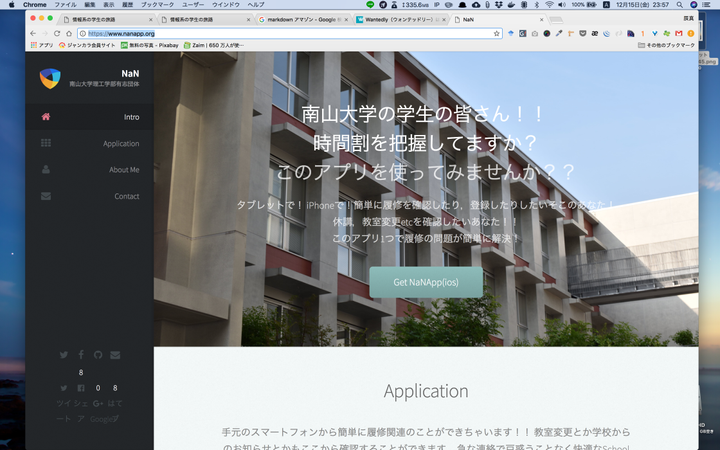Click small Facebook share icon in lower row
This screenshot has width=720, height=450.
(81, 388)
